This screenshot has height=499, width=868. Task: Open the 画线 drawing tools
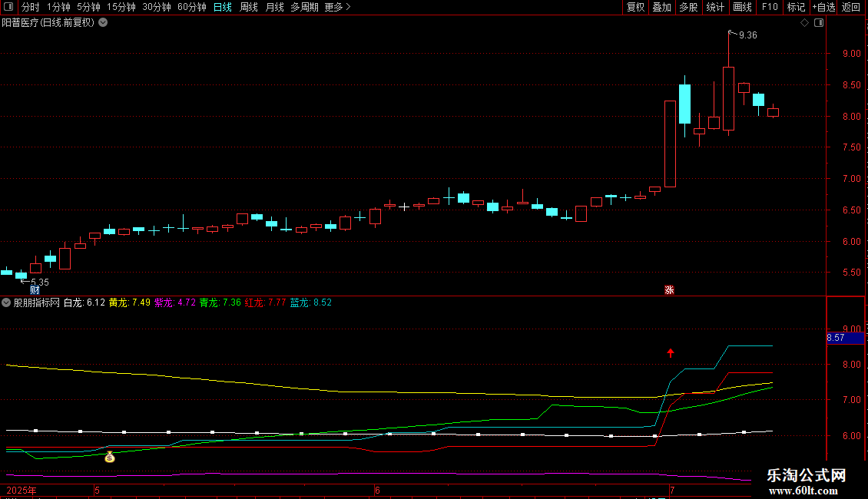(x=742, y=7)
